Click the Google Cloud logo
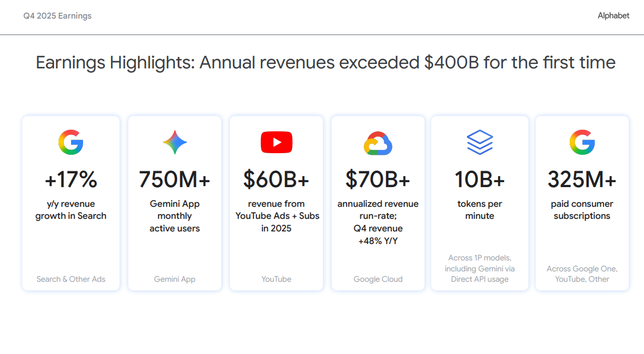This screenshot has height=354, width=644. [x=378, y=143]
